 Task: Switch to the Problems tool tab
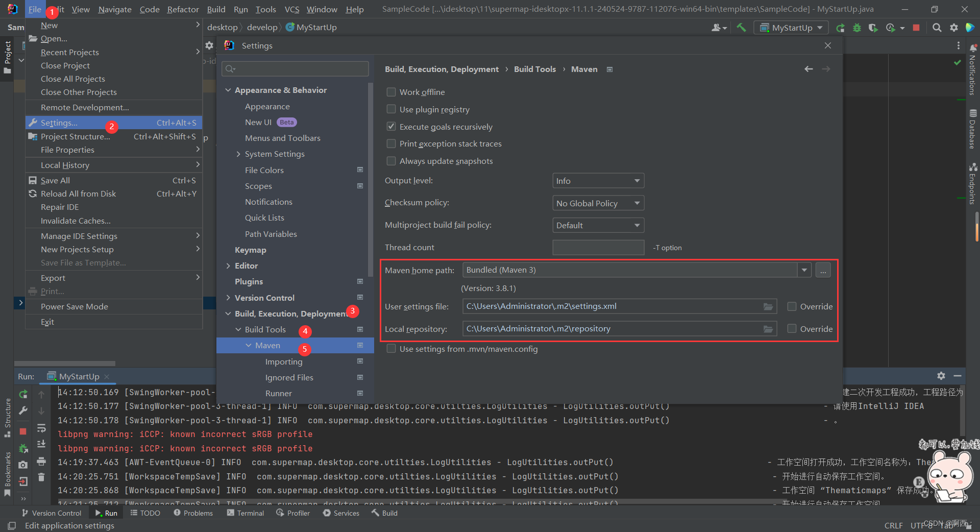[193, 513]
